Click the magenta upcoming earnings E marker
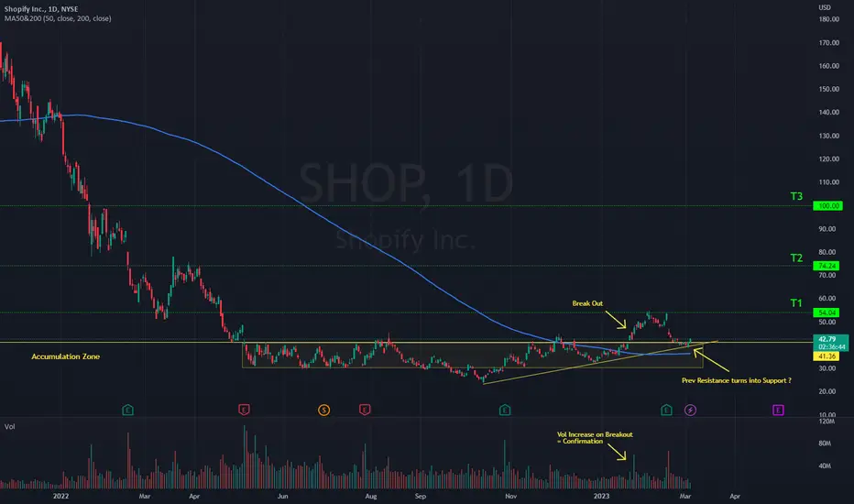The width and height of the screenshot is (854, 504). click(x=778, y=410)
